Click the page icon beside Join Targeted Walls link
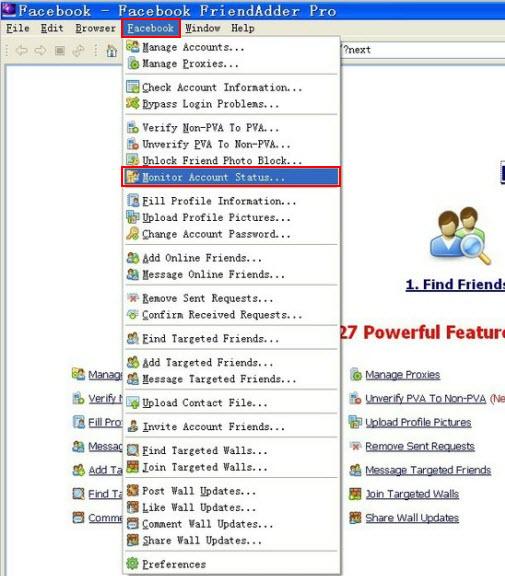This screenshot has width=505, height=576. [356, 494]
